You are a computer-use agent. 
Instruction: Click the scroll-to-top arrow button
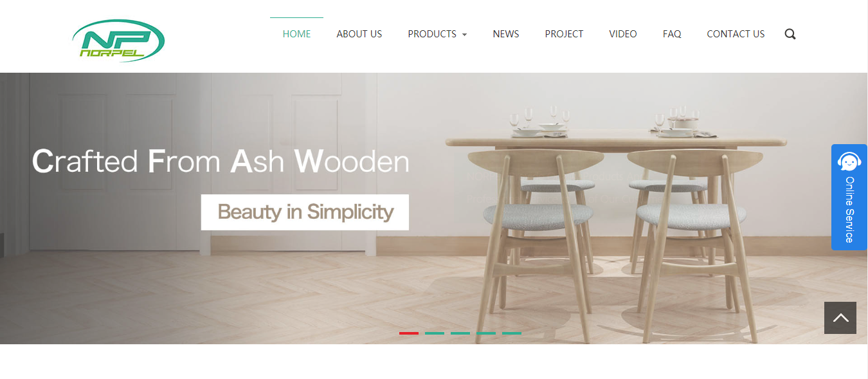click(840, 318)
